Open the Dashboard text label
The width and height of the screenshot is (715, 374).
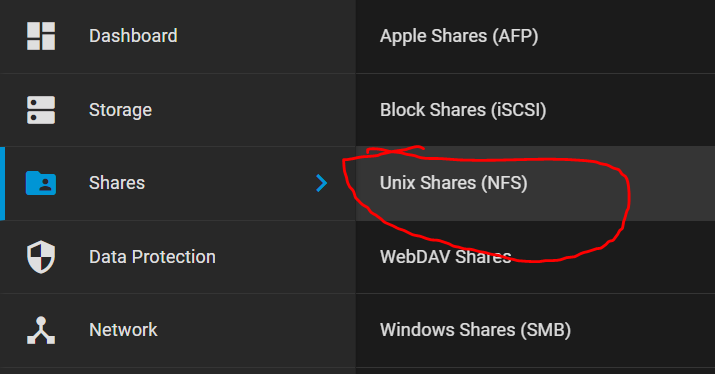pos(133,36)
